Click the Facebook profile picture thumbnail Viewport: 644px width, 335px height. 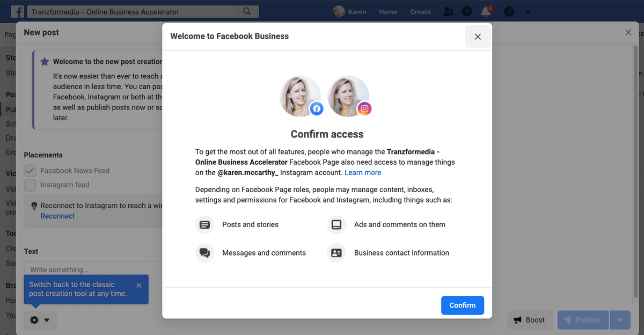[300, 96]
